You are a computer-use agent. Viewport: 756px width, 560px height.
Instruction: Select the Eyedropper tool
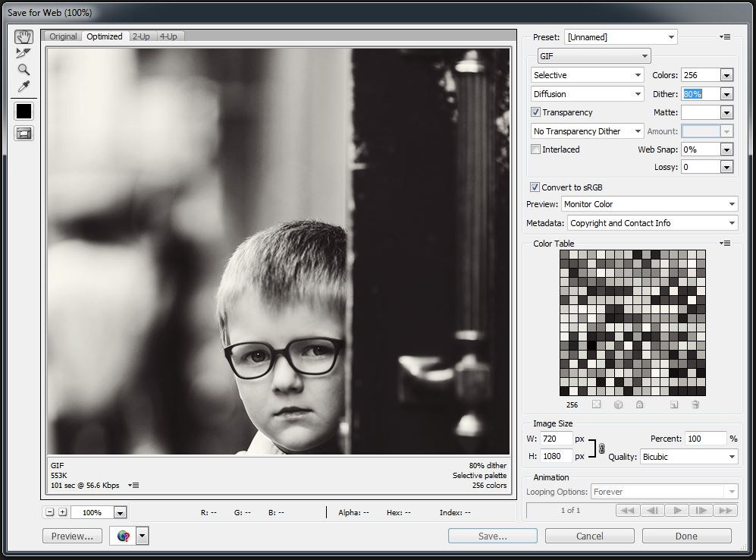24,87
